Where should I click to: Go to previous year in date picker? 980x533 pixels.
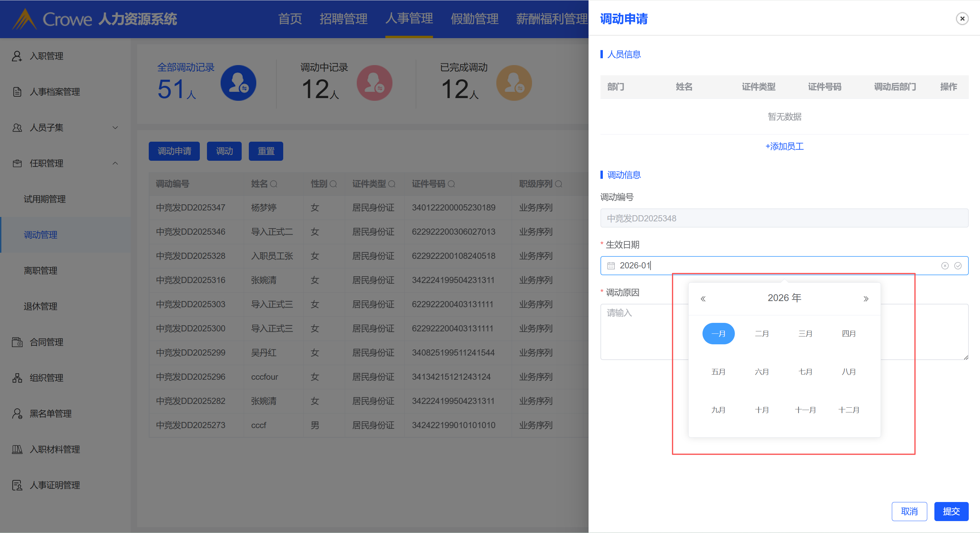703,299
